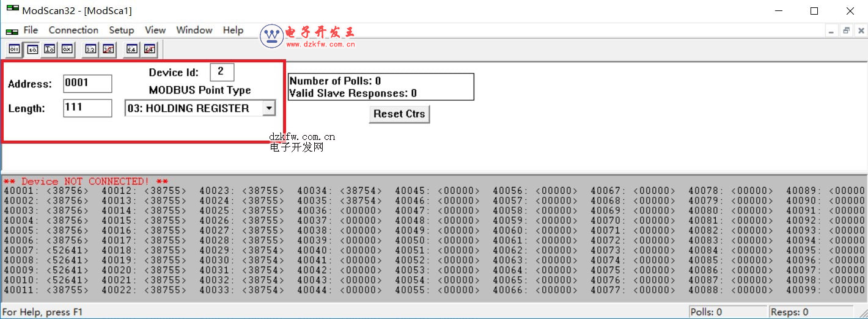Select the 64-bit double format icon
The image size is (868, 319).
(x=131, y=49)
